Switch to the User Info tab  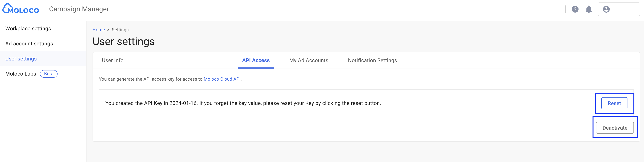[x=112, y=60]
